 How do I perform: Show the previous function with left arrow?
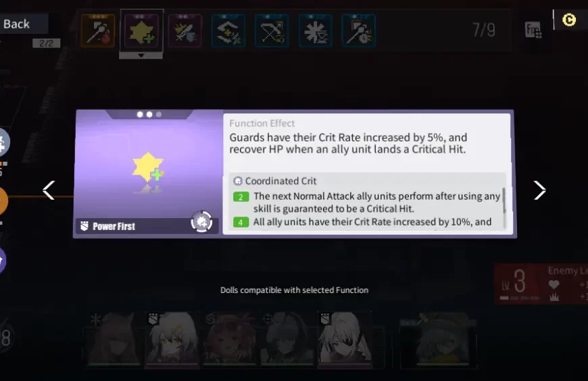49,190
